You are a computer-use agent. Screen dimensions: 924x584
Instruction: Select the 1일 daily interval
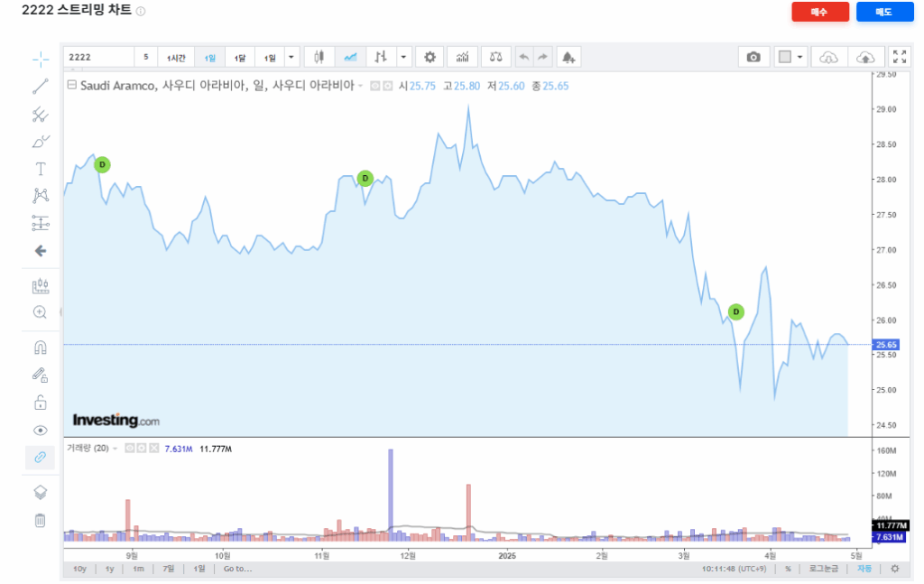[x=209, y=57]
